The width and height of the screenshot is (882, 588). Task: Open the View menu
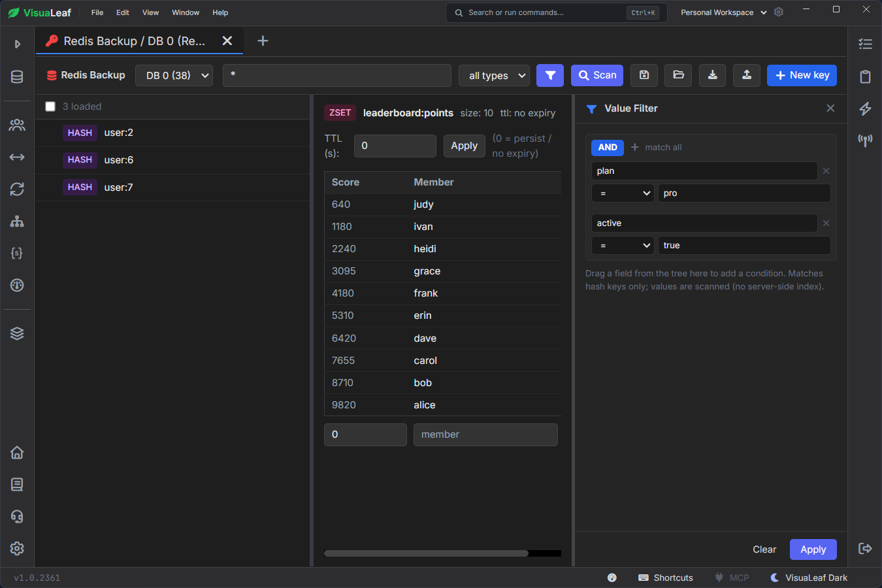click(x=150, y=12)
